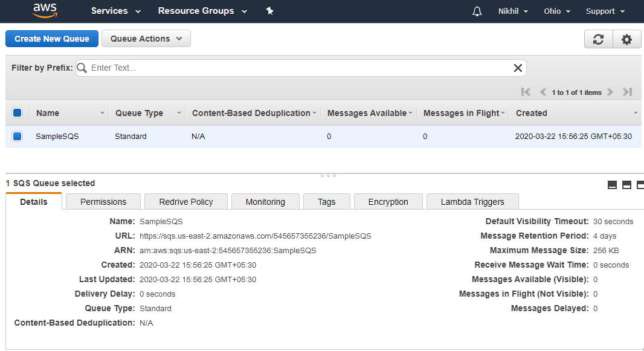Click the row's created date 2020-03-22 15:56:25
Image resolution: width=644 pixels, height=351 pixels.
tap(573, 137)
